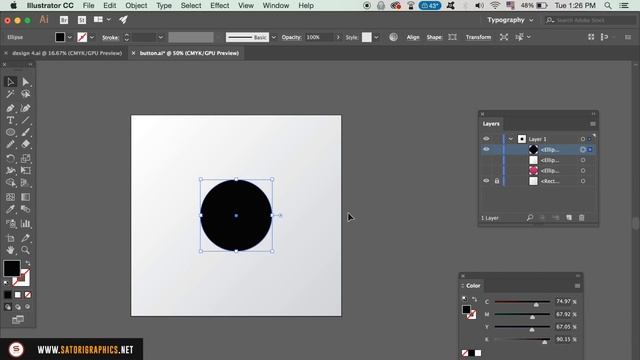Open stroke color dropdown in control bar

[92, 37]
